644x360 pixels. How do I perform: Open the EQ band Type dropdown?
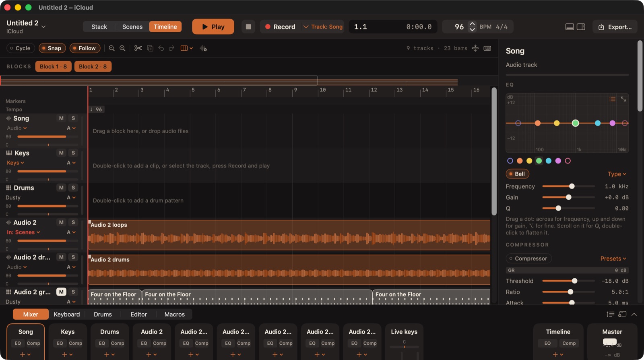coord(617,174)
